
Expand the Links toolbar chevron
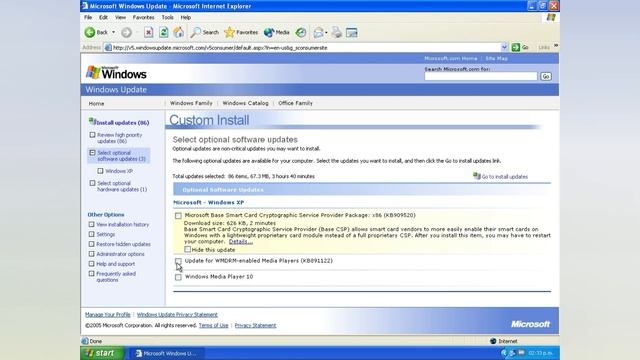(x=556, y=46)
